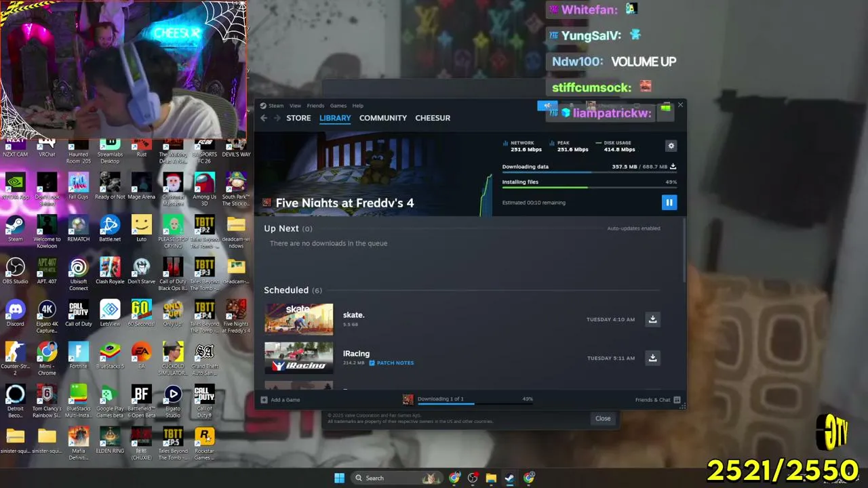The image size is (868, 488).
Task: Open Steam downloads settings gear
Action: click(x=671, y=146)
